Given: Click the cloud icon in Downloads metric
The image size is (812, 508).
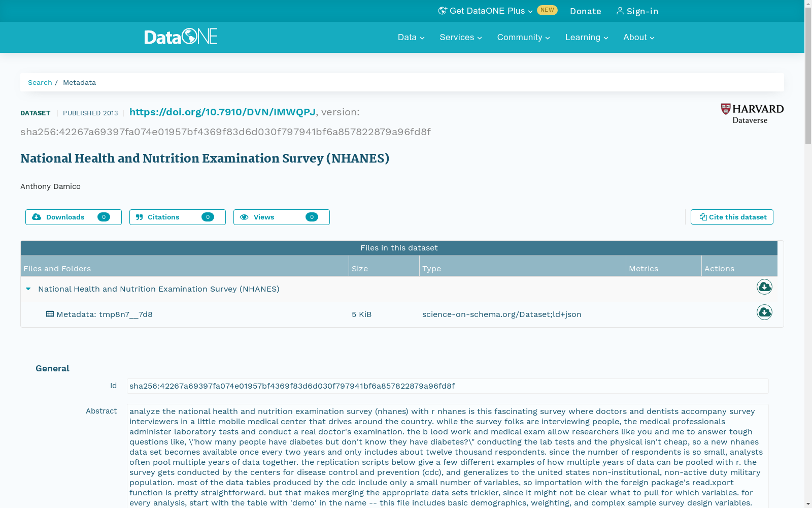Looking at the screenshot, I should coord(37,217).
